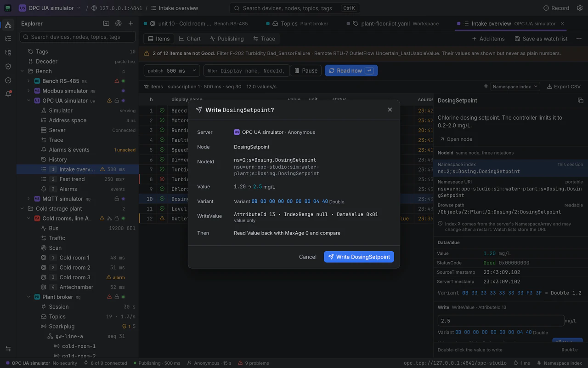The width and height of the screenshot is (588, 368).
Task: Switch to the Chart tab
Action: click(190, 39)
